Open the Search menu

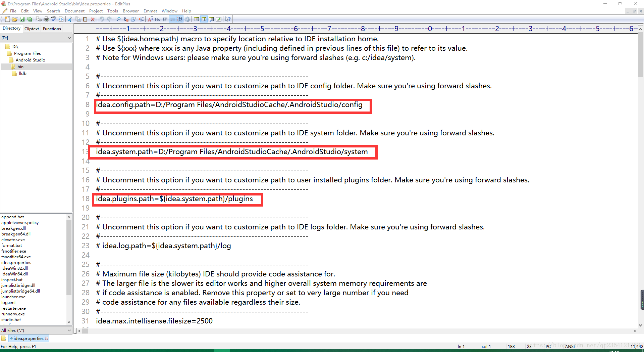click(53, 11)
